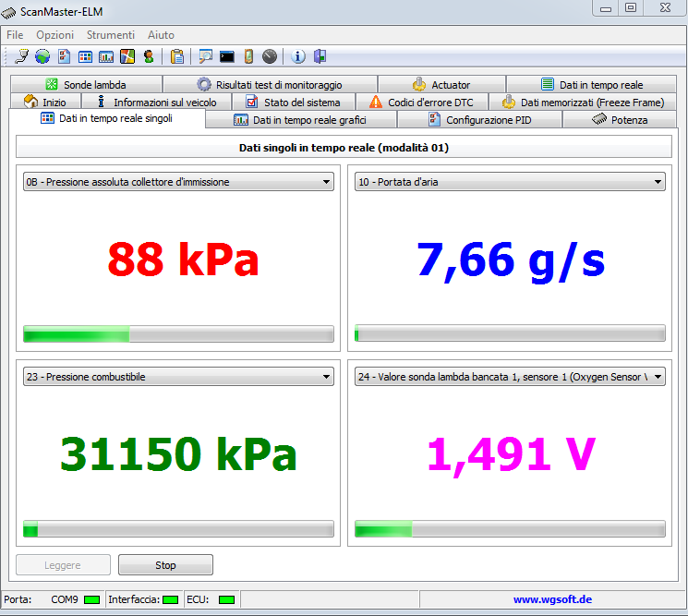Click the exit door toolbar icon

[320, 56]
